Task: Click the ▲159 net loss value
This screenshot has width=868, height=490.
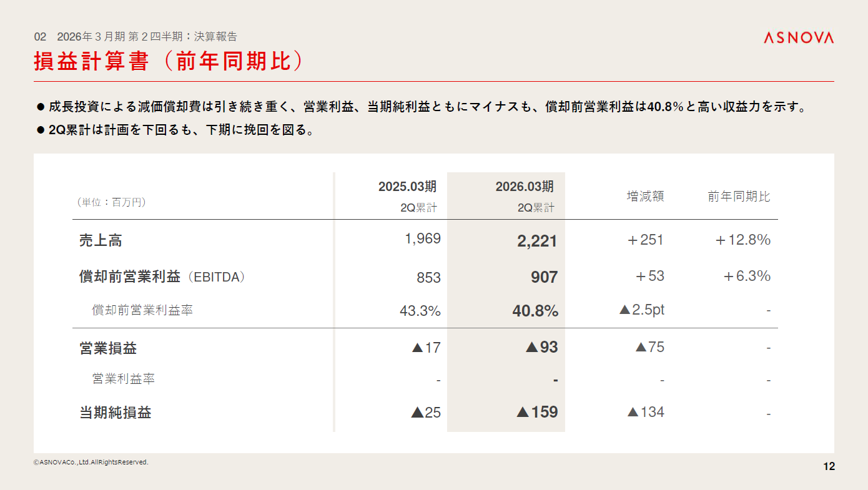Action: coord(537,412)
